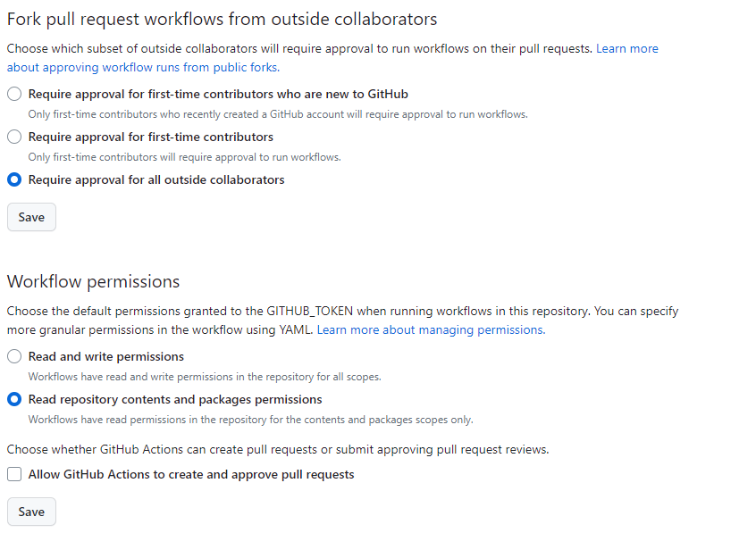Click the 'Fork pull request workflows' heading

[222, 20]
